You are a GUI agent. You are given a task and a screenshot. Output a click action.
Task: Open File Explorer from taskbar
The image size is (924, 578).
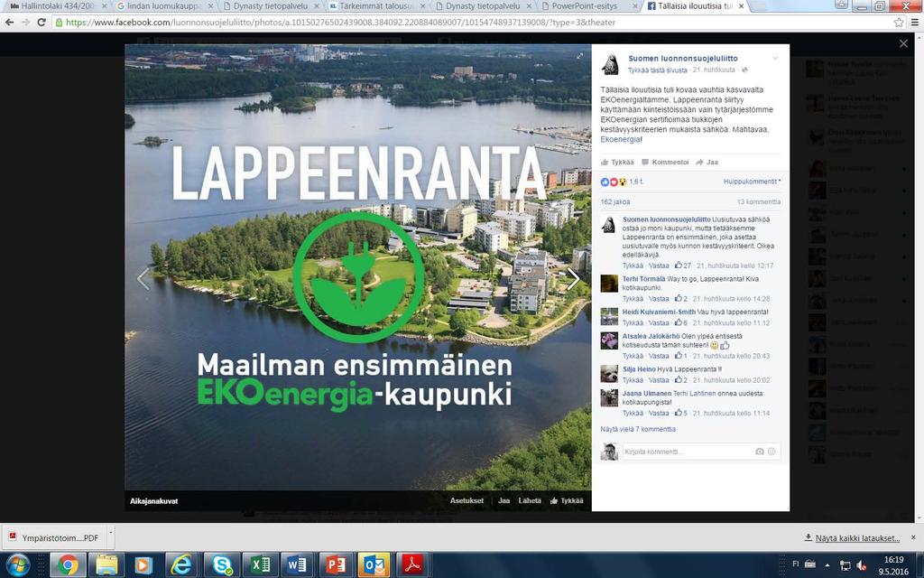point(106,565)
